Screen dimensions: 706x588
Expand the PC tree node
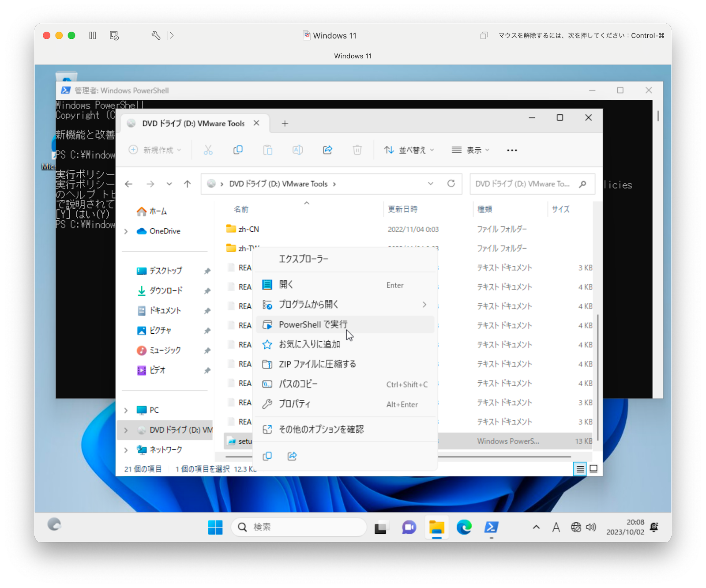[126, 410]
